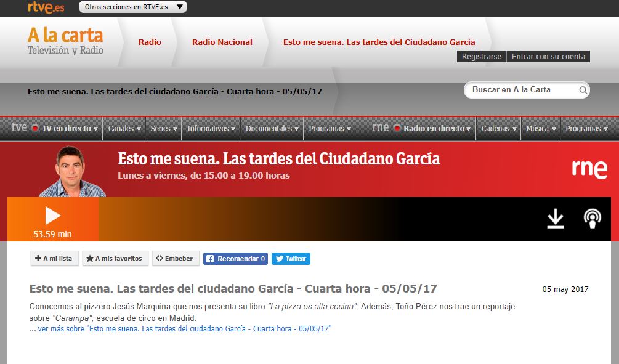Click the schedule 'Lunes a viernes, de 15.00 a 19.00 horas'
The height and width of the screenshot is (364, 619).
[x=204, y=176]
